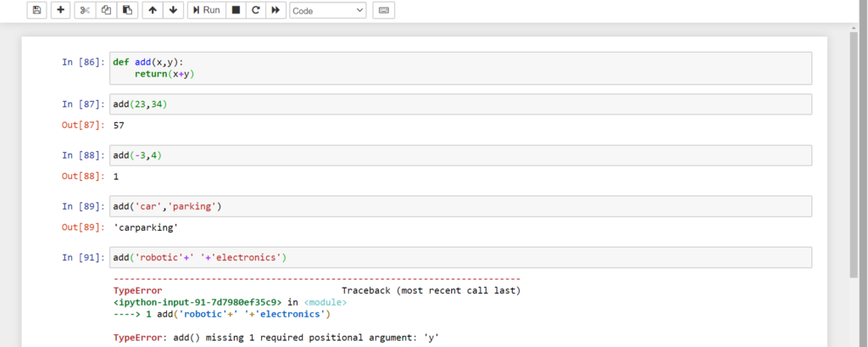This screenshot has height=347, width=868.
Task: Select the def add(x,y) code cell
Action: click(x=460, y=68)
